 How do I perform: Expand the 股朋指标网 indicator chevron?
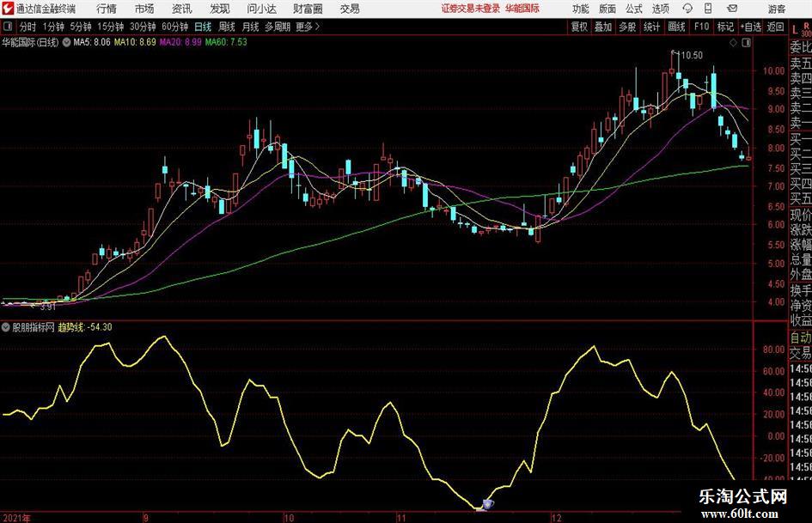pos(6,327)
